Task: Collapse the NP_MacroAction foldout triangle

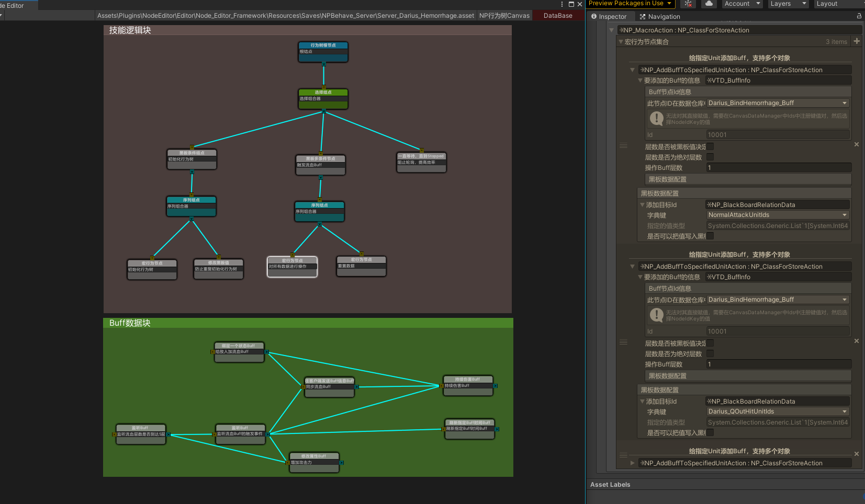Action: (611, 30)
